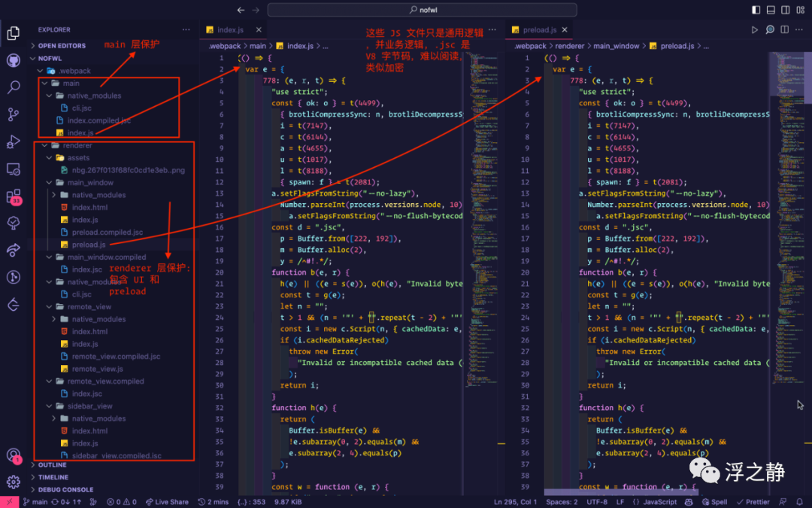The width and height of the screenshot is (812, 508).
Task: Open the Extensions view with the 33 badge
Action: click(x=14, y=196)
